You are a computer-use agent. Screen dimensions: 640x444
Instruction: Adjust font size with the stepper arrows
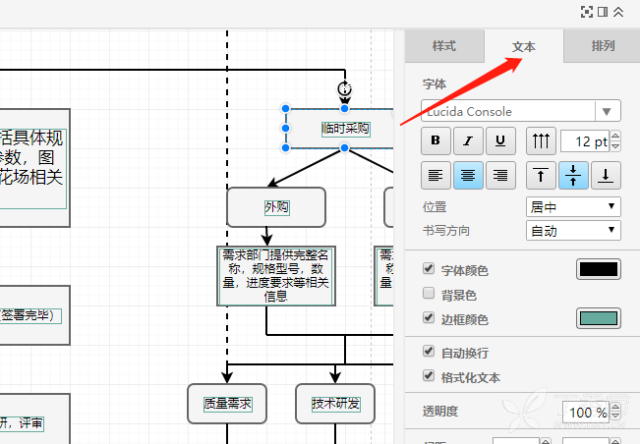pyautogui.click(x=616, y=141)
